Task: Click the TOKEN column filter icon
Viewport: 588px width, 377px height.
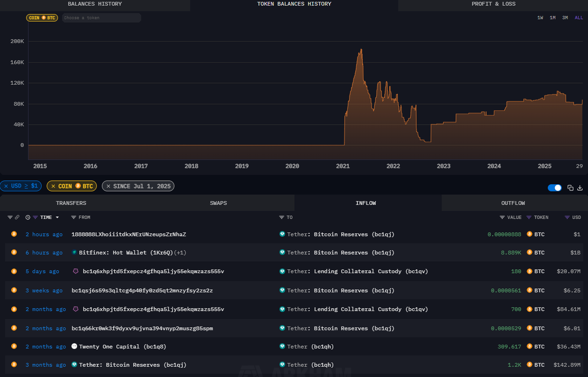Action: [529, 217]
